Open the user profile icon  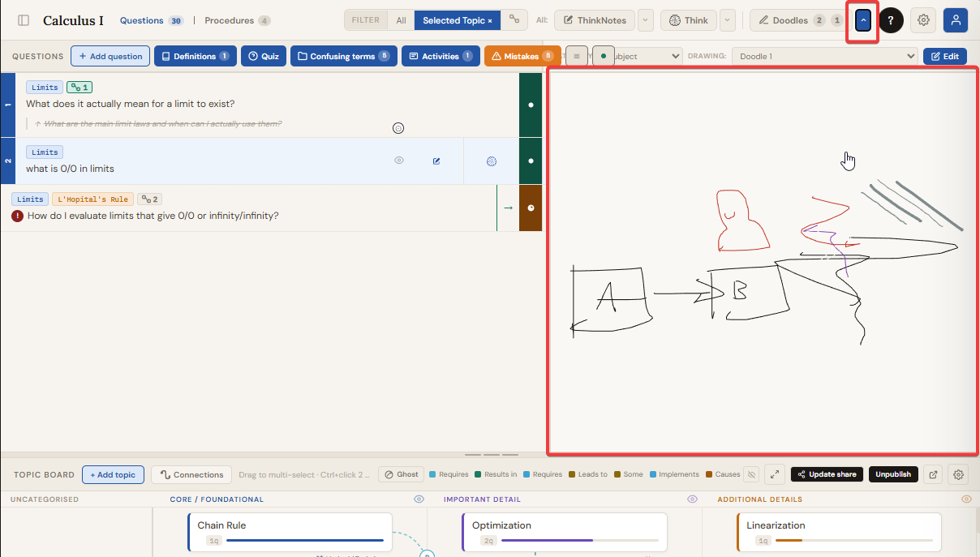[x=956, y=20]
